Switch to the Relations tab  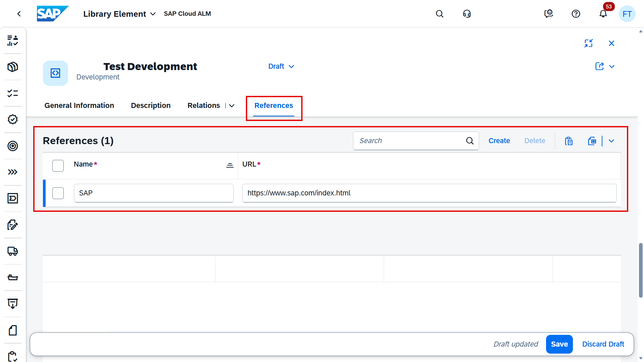204,106
